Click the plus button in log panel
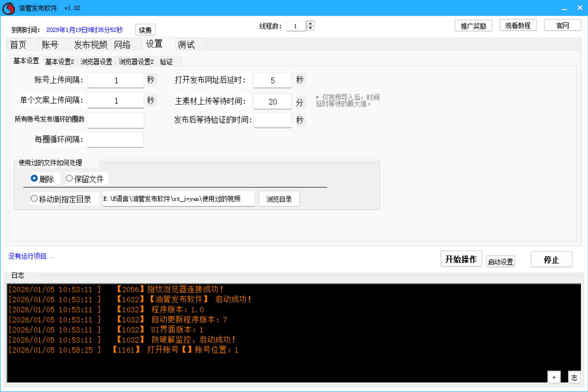588x392 pixels. pyautogui.click(x=554, y=377)
